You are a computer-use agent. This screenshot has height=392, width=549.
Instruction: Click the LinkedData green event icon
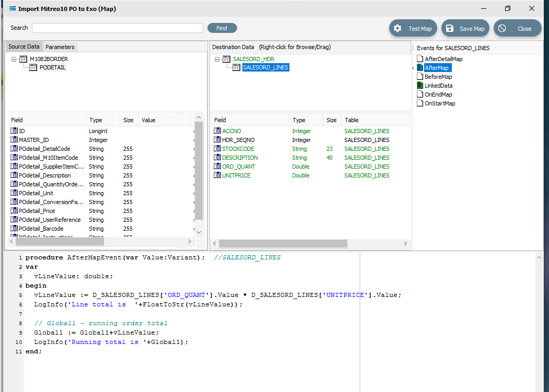[420, 85]
